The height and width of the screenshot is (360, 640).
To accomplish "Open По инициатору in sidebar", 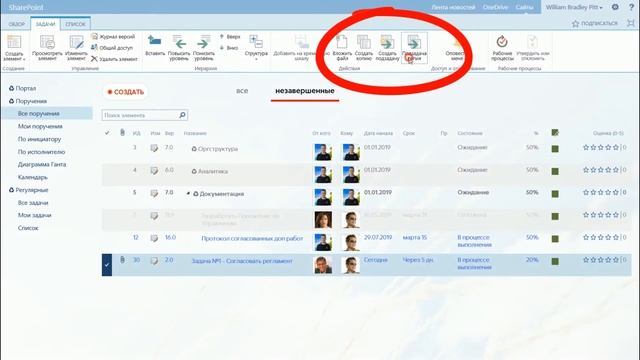I will click(x=39, y=139).
